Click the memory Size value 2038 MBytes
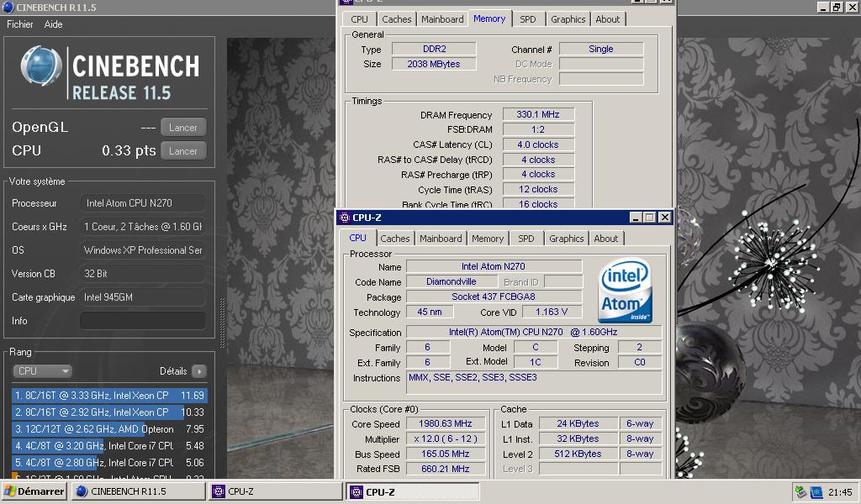Viewport: 861px width, 504px height. pyautogui.click(x=434, y=64)
